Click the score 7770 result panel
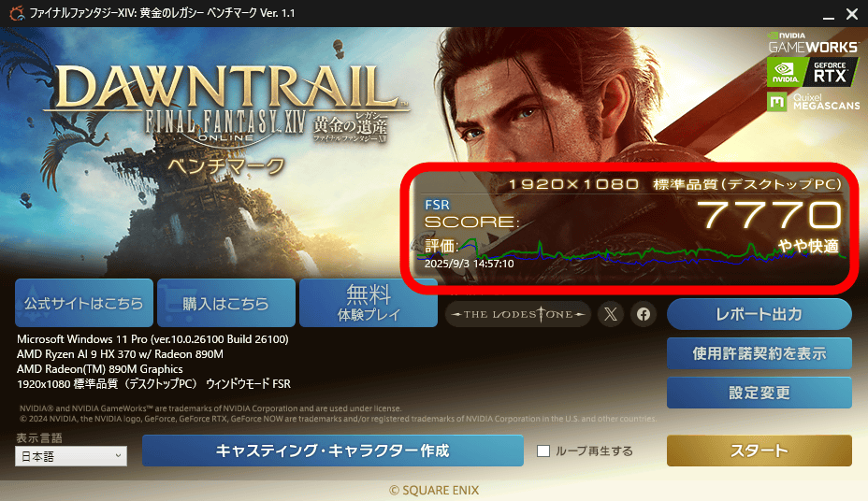This screenshot has height=501, width=868. pos(631,227)
